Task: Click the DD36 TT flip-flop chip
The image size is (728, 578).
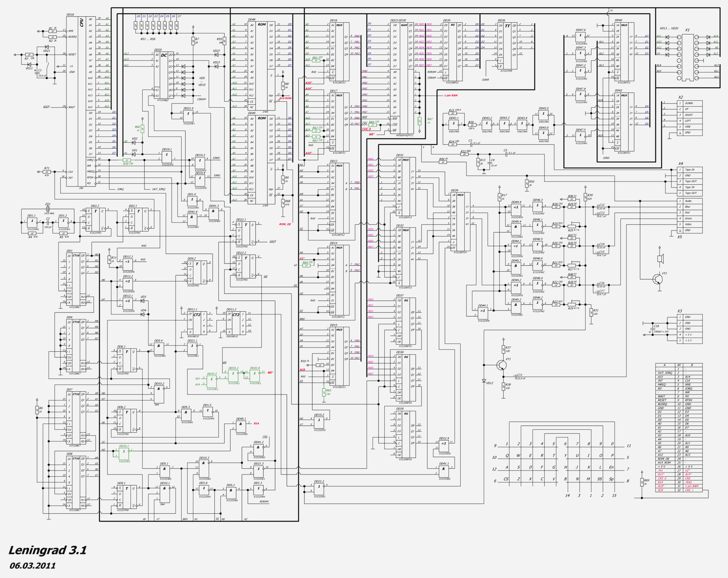Action: point(507,46)
